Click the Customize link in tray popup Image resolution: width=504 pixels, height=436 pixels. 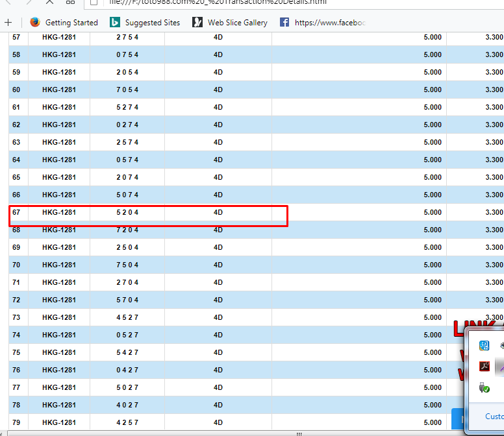click(x=494, y=417)
